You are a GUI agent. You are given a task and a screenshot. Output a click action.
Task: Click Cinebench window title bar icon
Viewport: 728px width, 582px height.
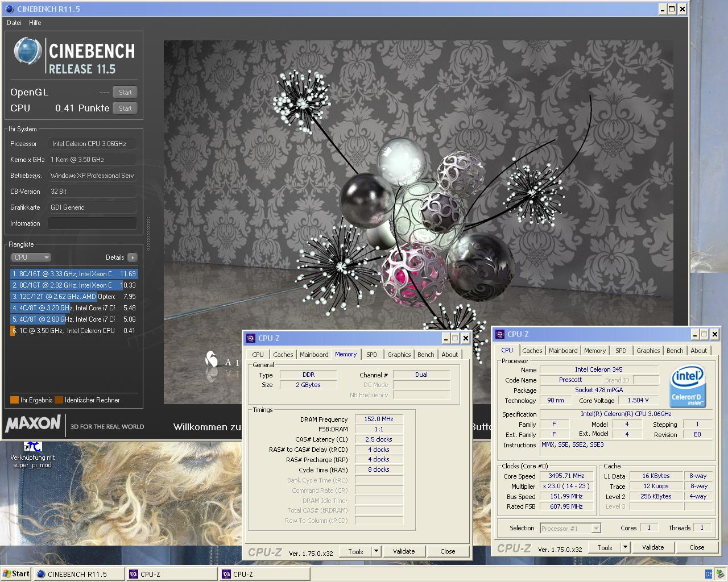[x=9, y=9]
